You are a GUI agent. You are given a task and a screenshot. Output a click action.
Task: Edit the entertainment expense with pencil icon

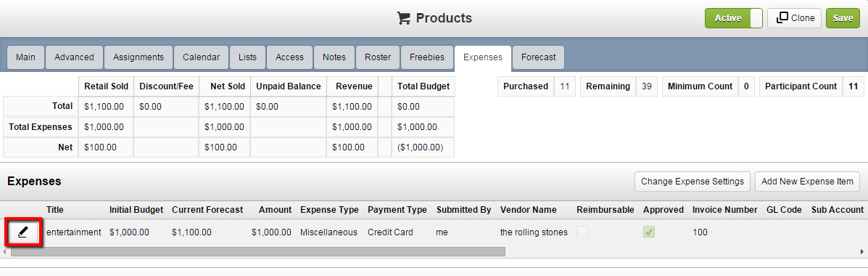[23, 232]
